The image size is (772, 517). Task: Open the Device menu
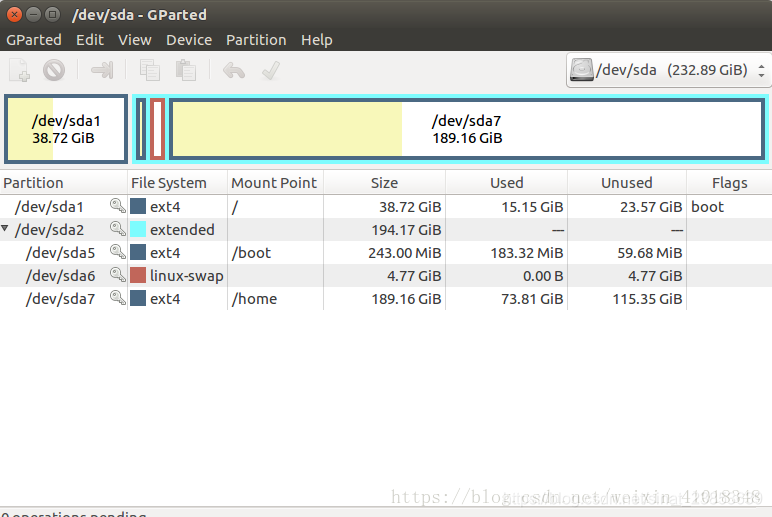(189, 40)
